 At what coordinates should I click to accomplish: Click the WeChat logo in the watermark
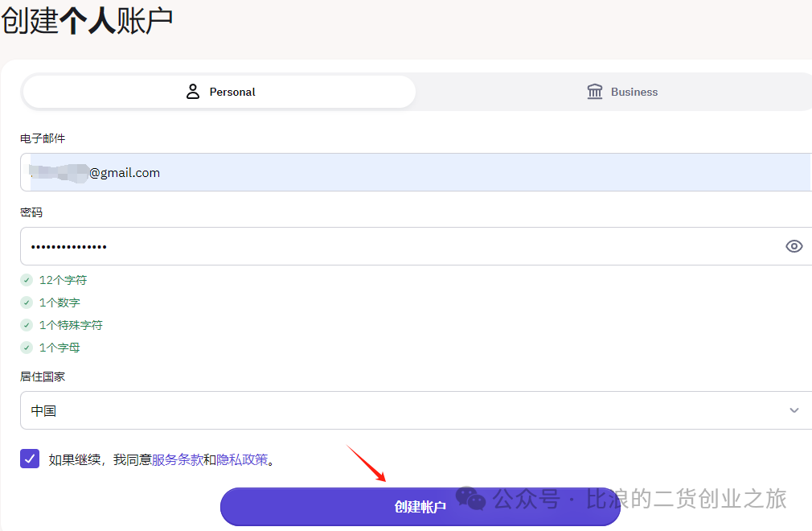[x=471, y=499]
